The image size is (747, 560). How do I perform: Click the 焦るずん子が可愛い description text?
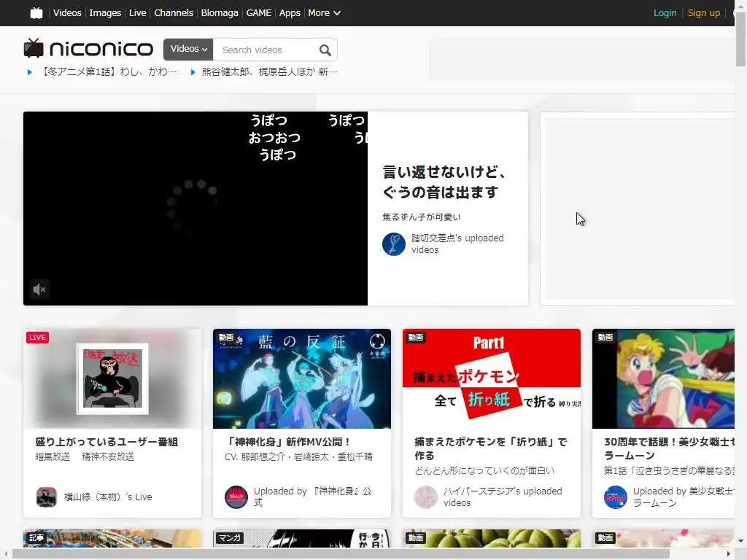pos(422,217)
